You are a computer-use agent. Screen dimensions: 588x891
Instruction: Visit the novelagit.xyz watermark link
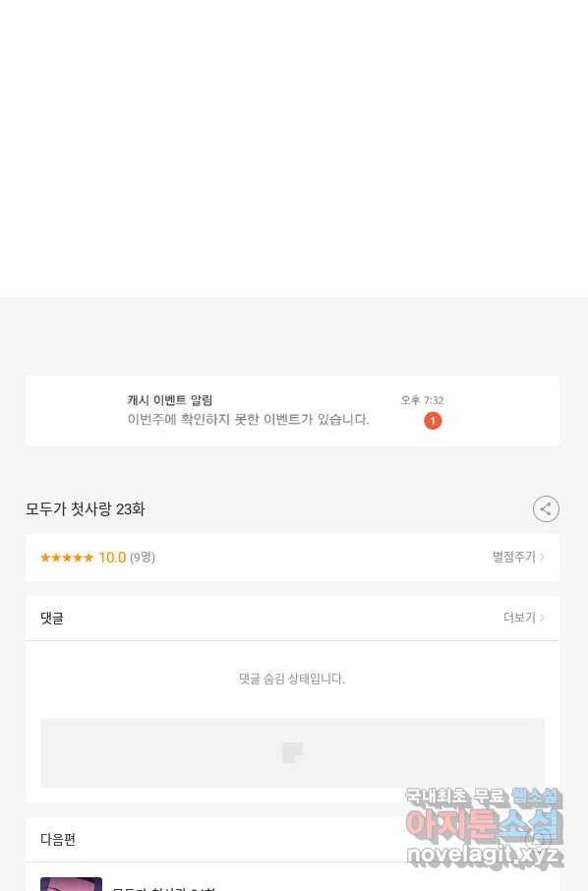point(485,856)
